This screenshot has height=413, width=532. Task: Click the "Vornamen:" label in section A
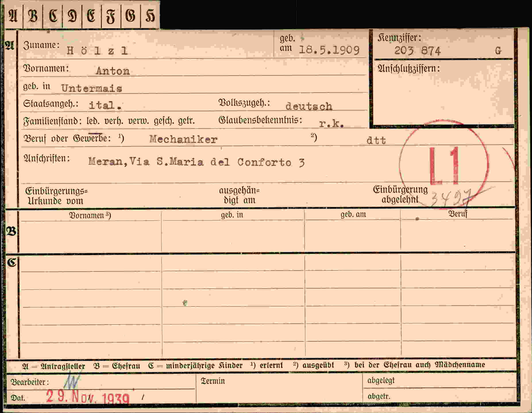click(46, 68)
